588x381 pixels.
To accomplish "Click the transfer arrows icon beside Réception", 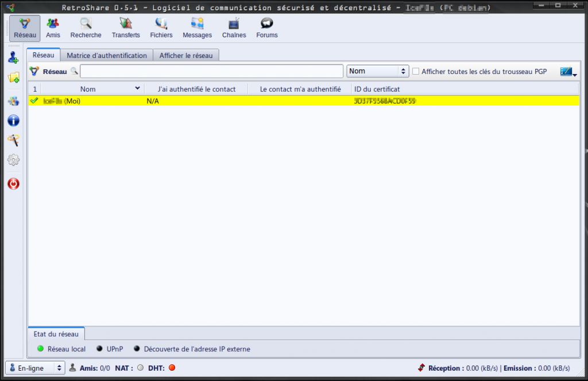I will 421,368.
